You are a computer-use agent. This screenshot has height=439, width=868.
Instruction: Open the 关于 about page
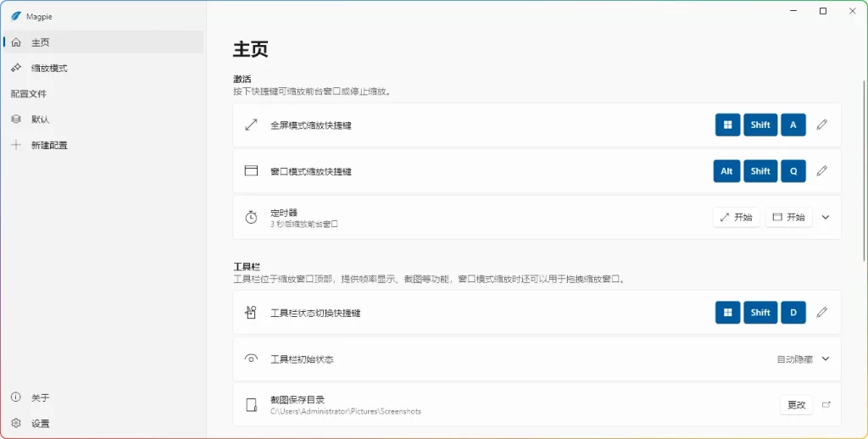[103, 397]
